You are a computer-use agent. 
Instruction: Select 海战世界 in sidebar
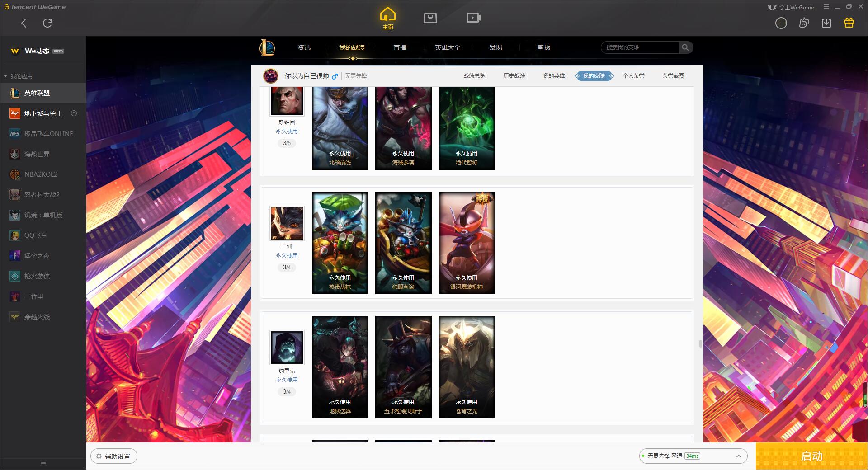pos(43,154)
